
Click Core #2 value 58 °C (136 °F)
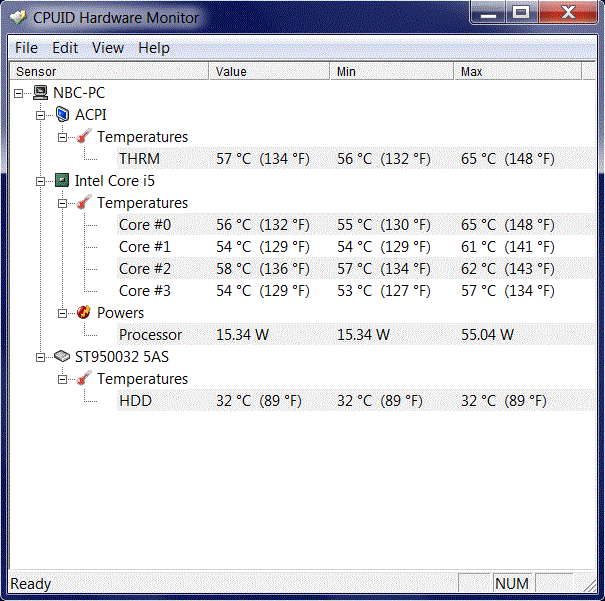(x=263, y=268)
